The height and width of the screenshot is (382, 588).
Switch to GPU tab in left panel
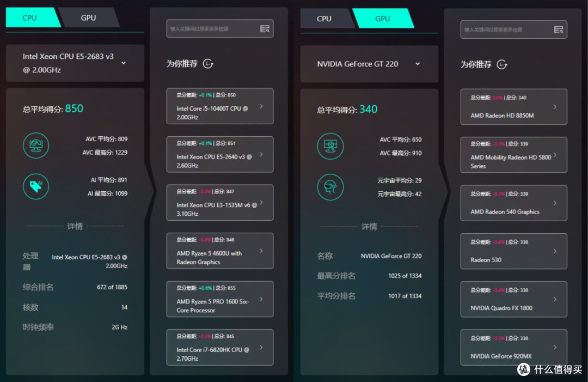(x=89, y=17)
